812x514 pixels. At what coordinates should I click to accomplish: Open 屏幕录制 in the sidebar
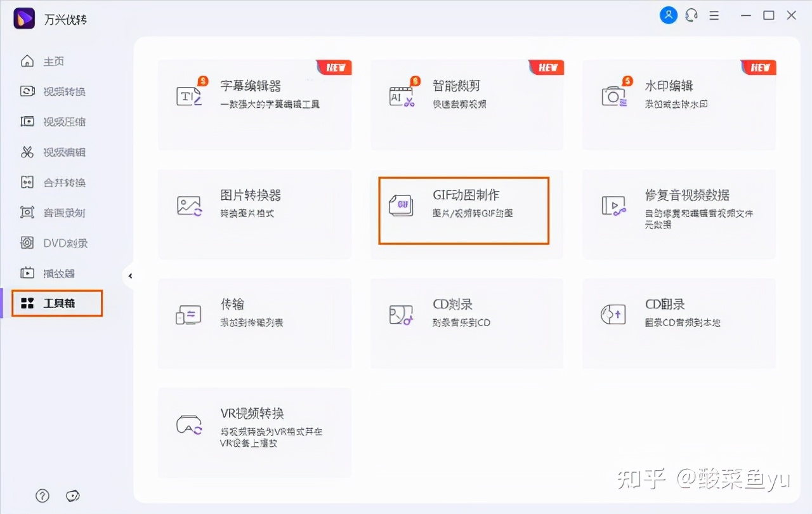click(64, 213)
